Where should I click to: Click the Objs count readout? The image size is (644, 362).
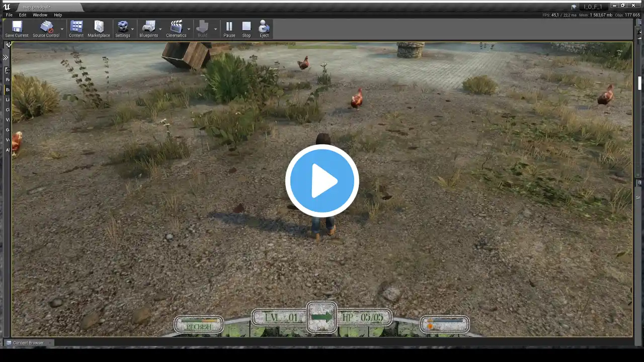pos(627,15)
